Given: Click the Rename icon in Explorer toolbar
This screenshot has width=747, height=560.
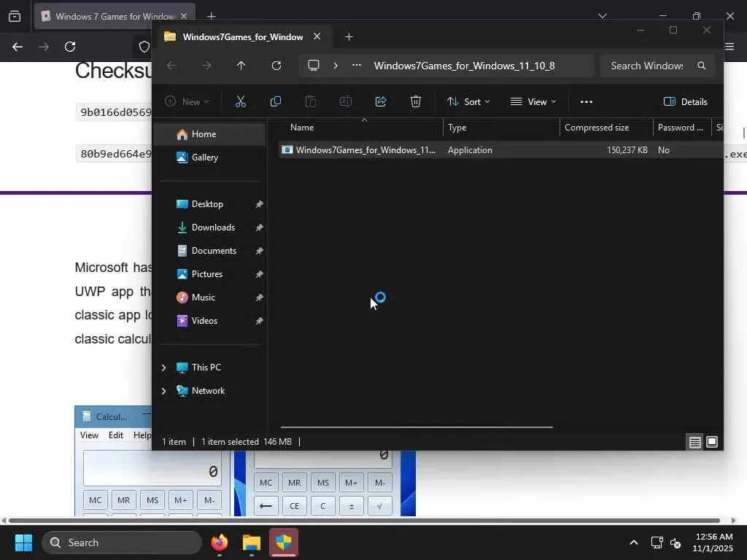Looking at the screenshot, I should (345, 101).
